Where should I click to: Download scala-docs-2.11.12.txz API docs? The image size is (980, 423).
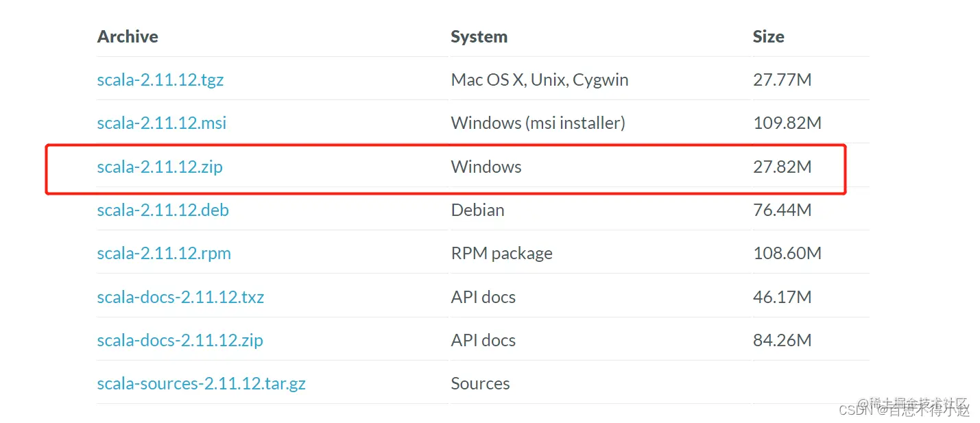click(180, 297)
